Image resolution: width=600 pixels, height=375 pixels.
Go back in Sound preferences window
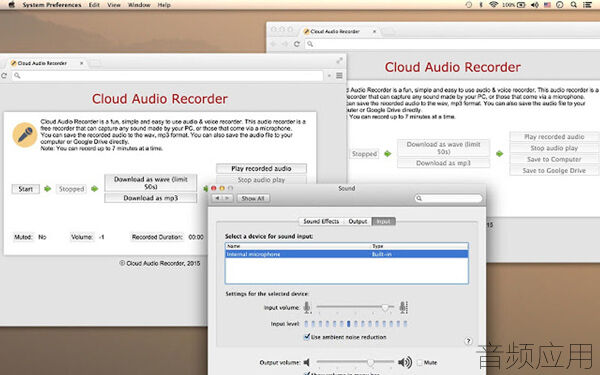[217, 198]
